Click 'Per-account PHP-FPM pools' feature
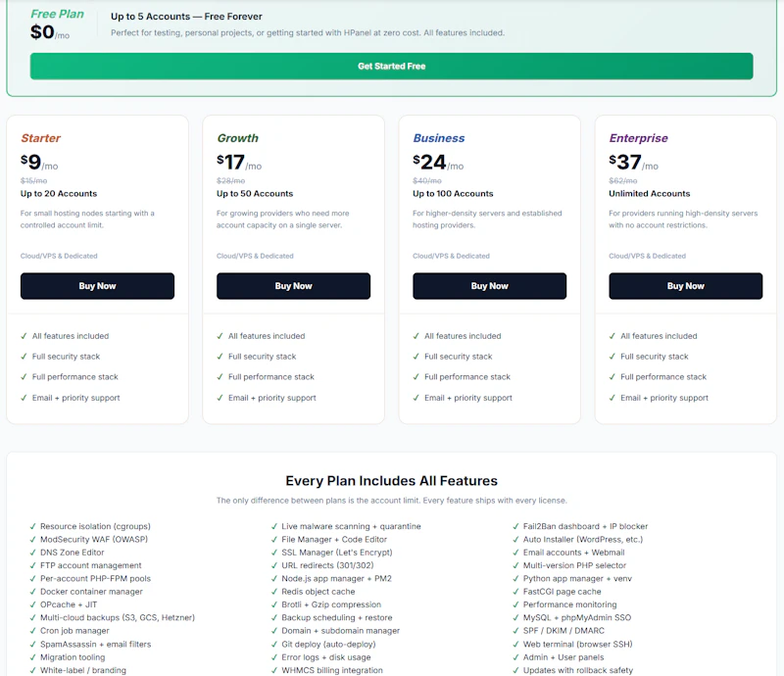The width and height of the screenshot is (784, 676). pyautogui.click(x=95, y=578)
